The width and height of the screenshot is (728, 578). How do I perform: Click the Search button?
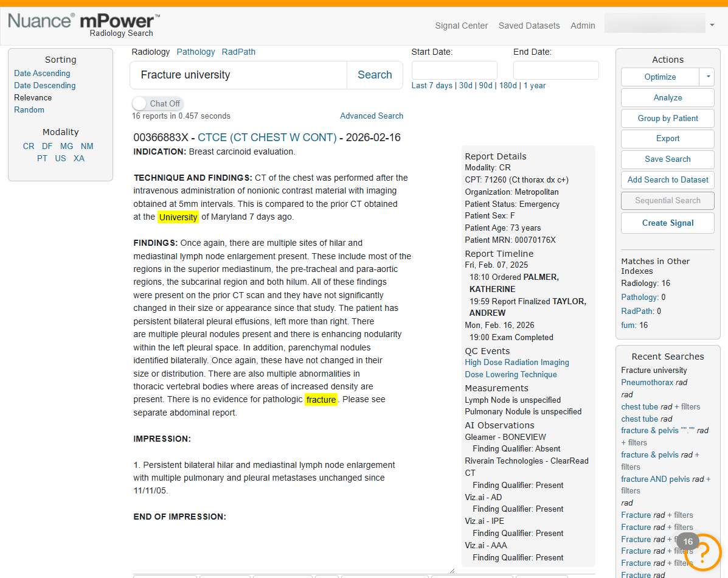[x=375, y=75]
